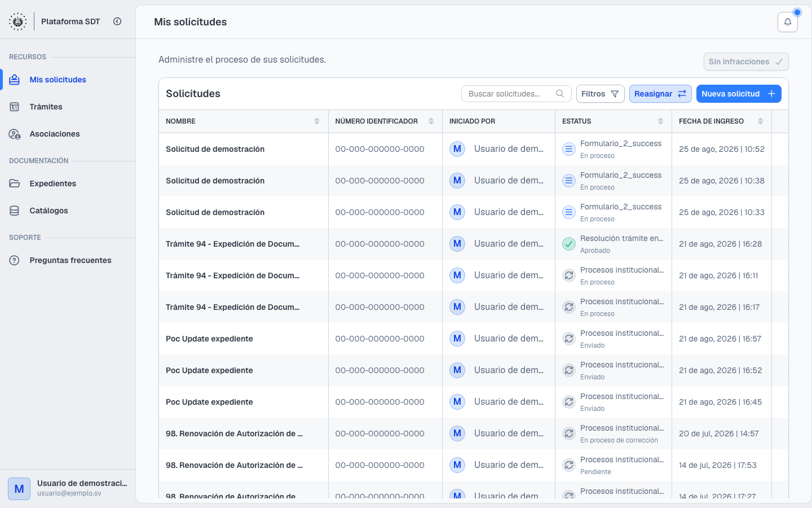Open user profile Usuario de demostración at bottom
Screen dimensions: 812x508
[x=68, y=488]
